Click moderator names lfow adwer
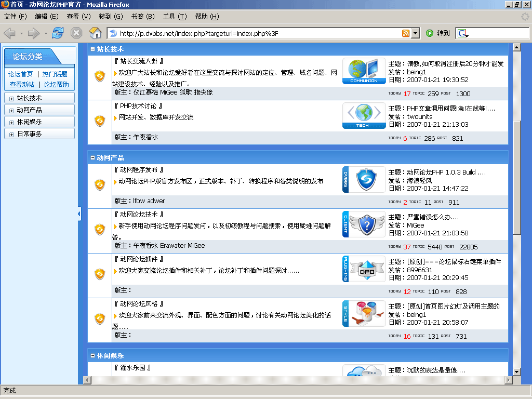The height and width of the screenshot is (399, 532). [149, 201]
